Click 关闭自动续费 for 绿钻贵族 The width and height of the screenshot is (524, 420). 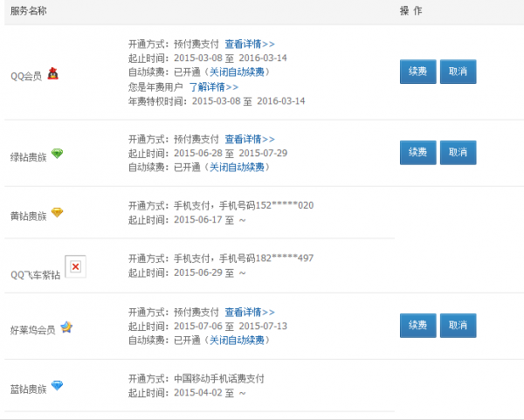(237, 167)
